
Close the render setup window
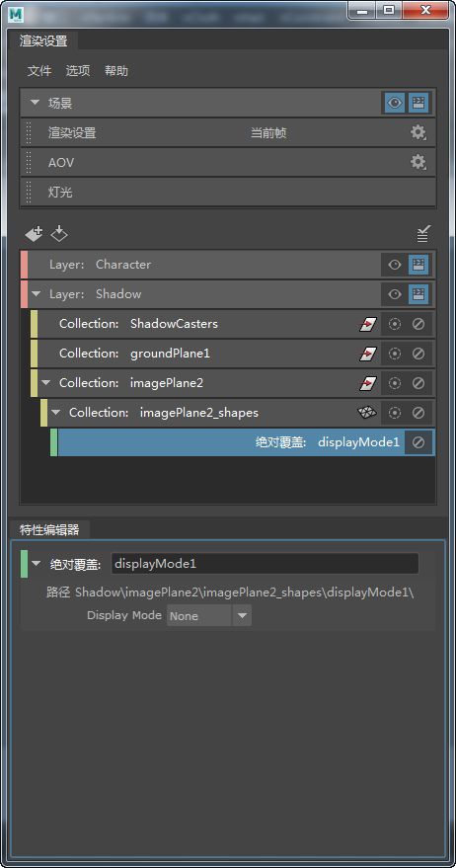pyautogui.click(x=425, y=10)
